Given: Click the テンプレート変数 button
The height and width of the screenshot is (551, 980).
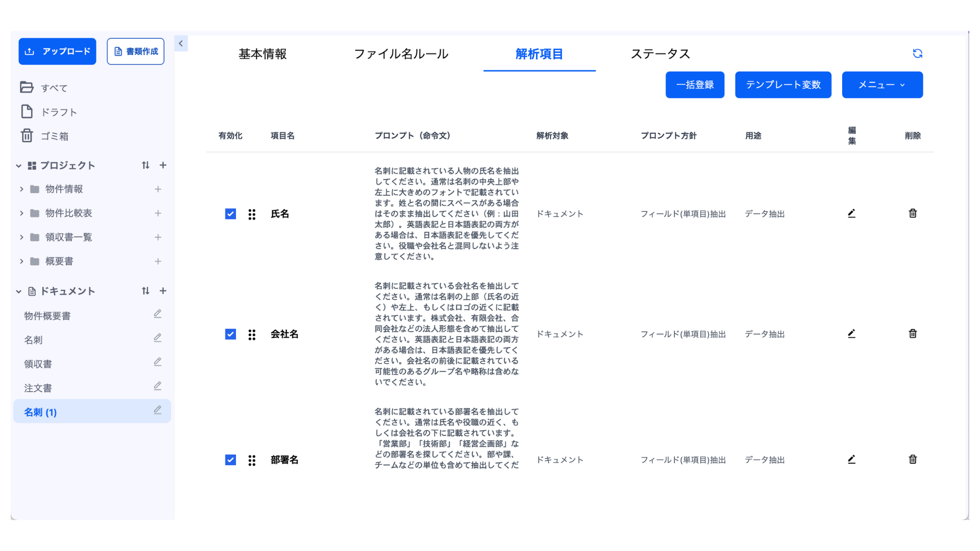Looking at the screenshot, I should tap(782, 85).
